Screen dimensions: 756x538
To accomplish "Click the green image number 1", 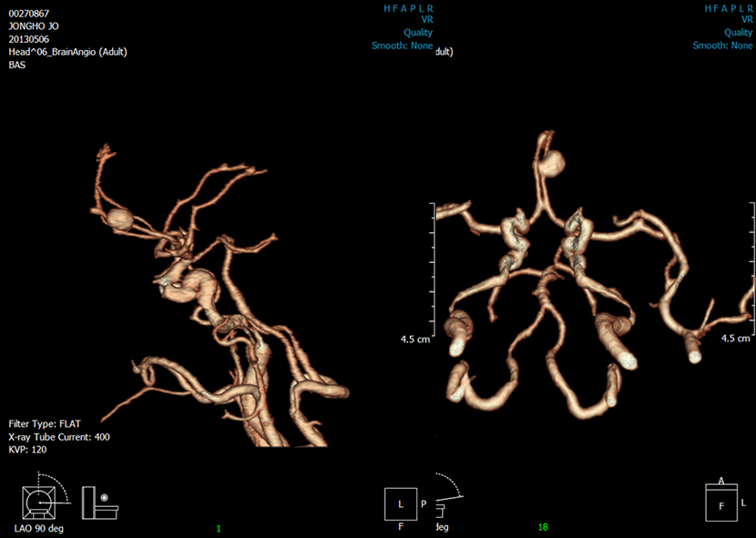I will coord(218,528).
